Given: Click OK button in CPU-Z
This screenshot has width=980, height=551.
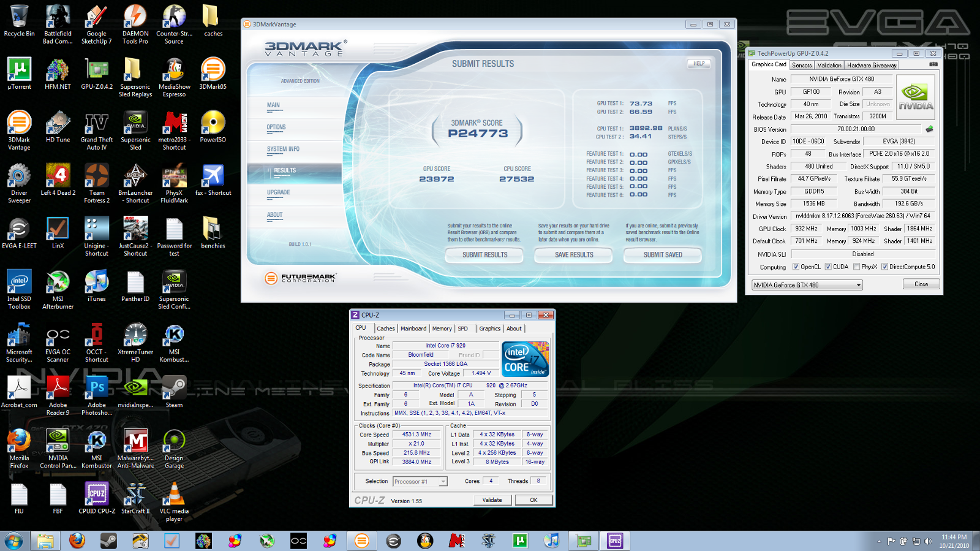Looking at the screenshot, I should [x=533, y=500].
